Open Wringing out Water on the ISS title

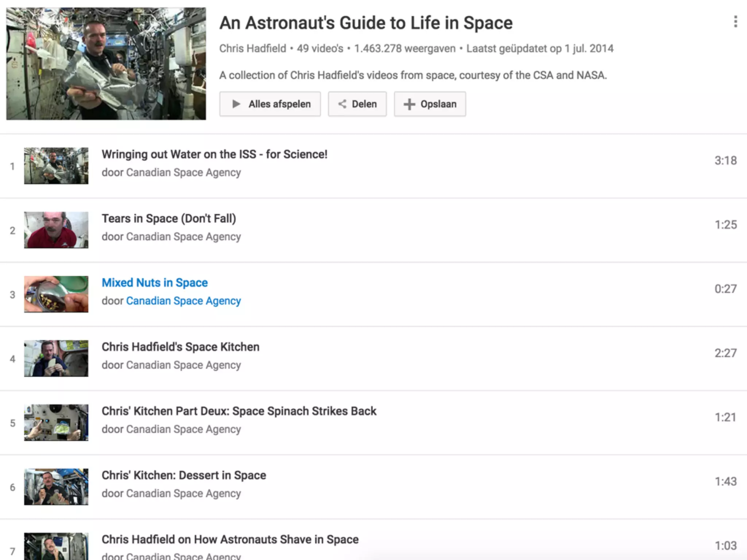[x=214, y=154]
